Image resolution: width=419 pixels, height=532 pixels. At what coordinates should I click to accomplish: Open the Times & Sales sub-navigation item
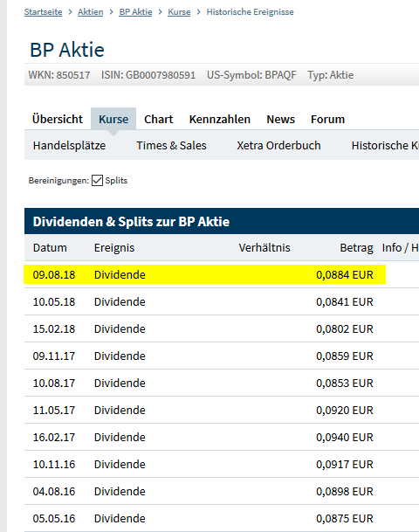tap(172, 146)
